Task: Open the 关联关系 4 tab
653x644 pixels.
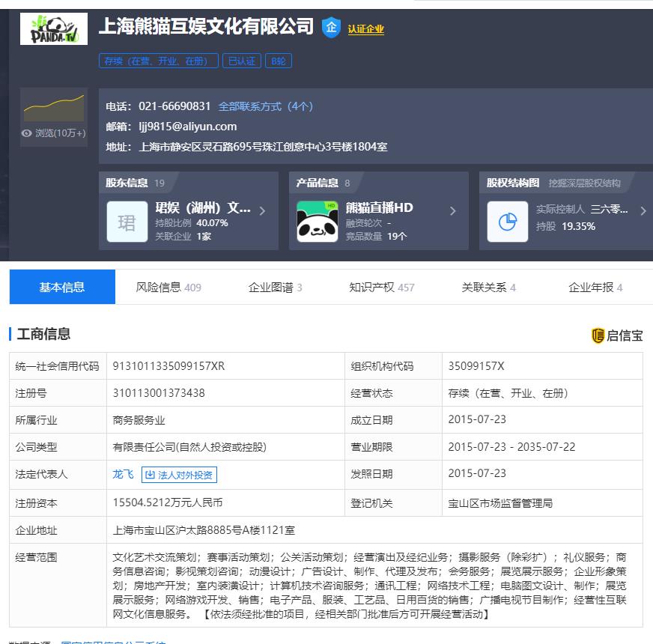Action: pos(488,287)
